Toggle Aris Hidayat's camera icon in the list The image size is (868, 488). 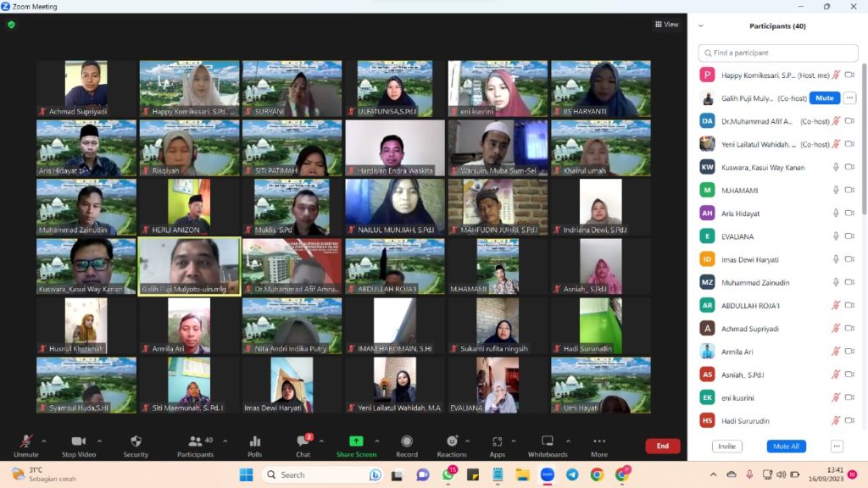849,213
